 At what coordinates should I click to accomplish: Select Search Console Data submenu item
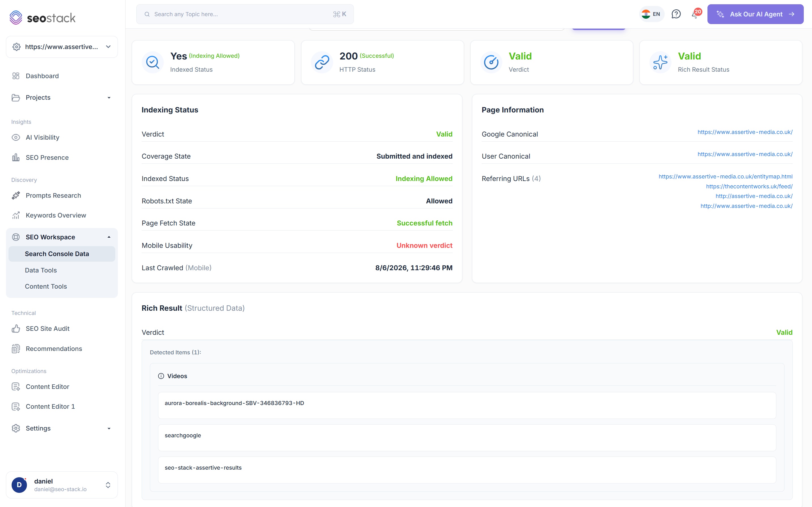(62, 254)
